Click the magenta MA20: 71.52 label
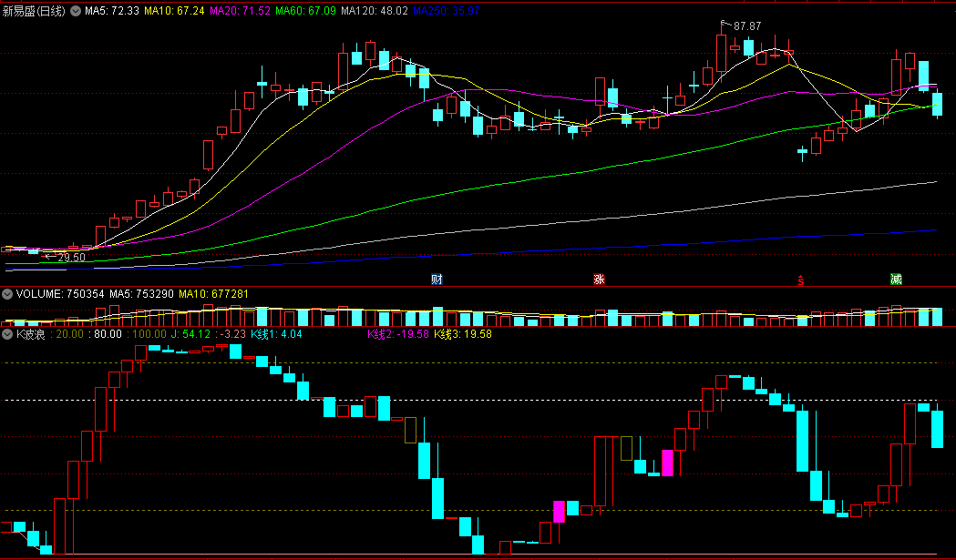956x560 pixels. pyautogui.click(x=241, y=11)
